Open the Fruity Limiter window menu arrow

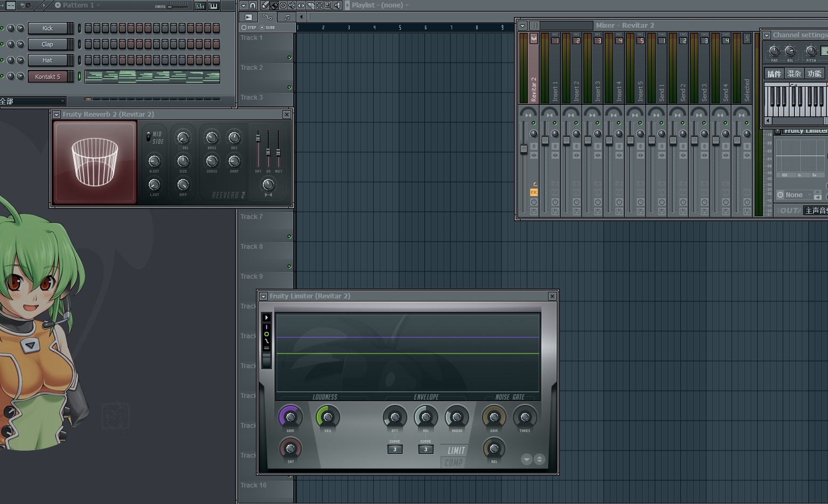click(x=263, y=296)
